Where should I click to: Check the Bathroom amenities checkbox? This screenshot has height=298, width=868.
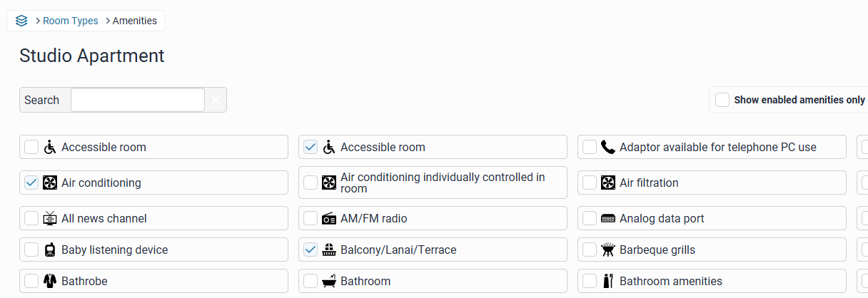tap(590, 282)
